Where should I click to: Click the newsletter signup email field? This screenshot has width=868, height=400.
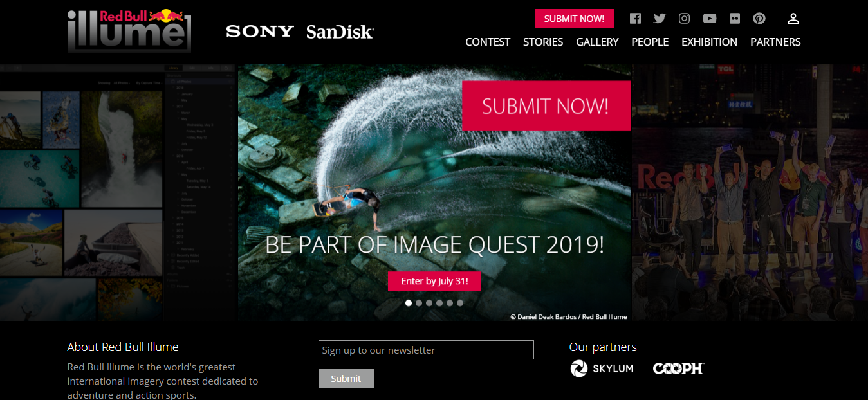tap(426, 350)
